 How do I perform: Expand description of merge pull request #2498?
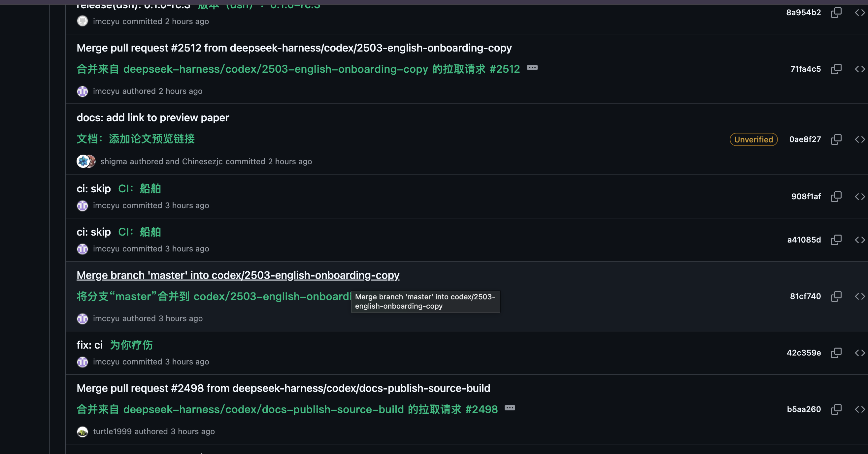click(510, 408)
